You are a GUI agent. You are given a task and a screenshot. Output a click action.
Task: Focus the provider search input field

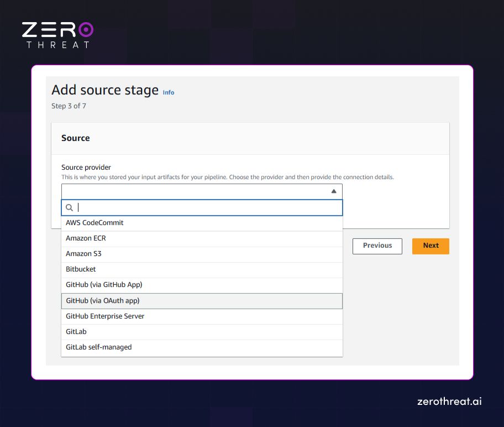coord(202,207)
